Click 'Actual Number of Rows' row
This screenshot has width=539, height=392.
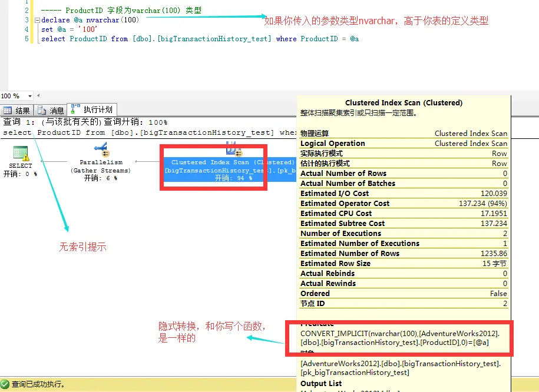pos(404,173)
